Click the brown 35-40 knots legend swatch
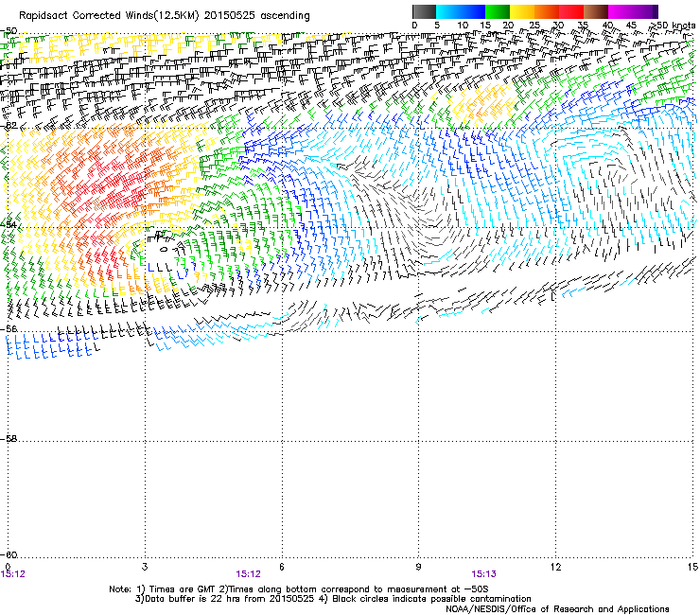This screenshot has width=700, height=615. coord(596,11)
